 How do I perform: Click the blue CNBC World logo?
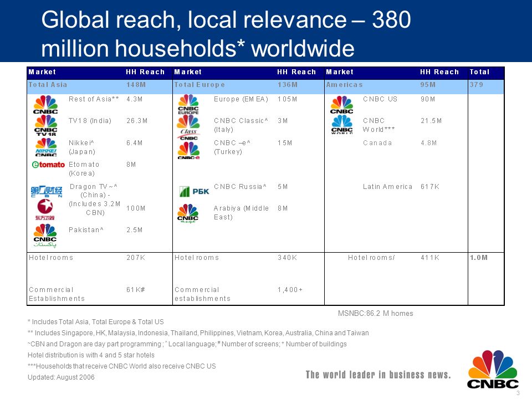342,125
